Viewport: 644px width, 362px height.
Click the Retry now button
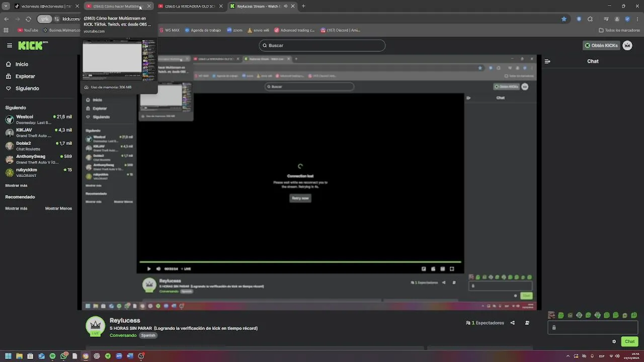coord(300,198)
